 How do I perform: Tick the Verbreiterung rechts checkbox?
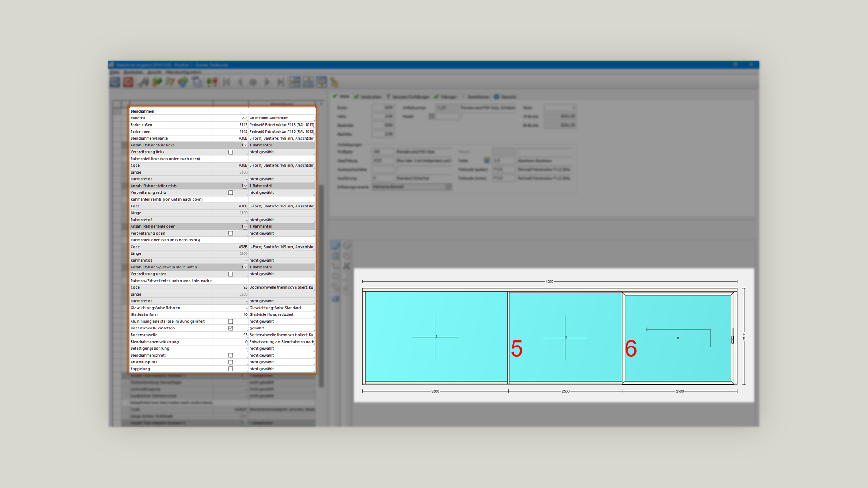(231, 193)
